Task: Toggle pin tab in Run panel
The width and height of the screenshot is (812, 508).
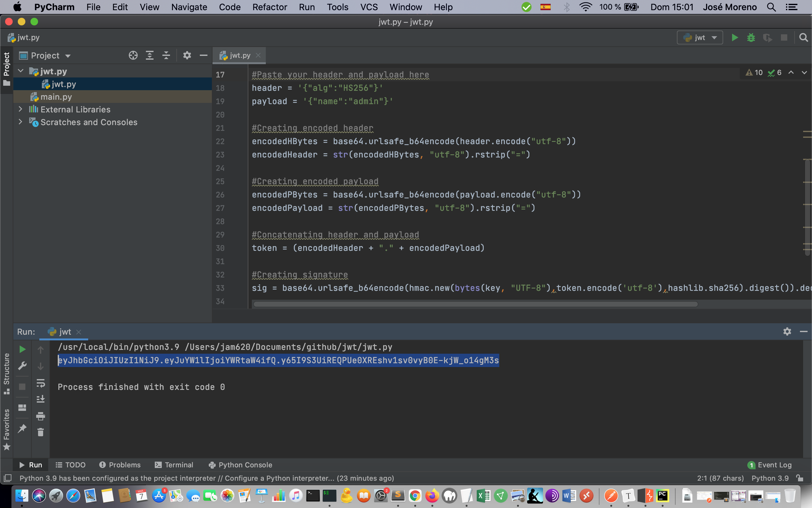Action: click(22, 429)
